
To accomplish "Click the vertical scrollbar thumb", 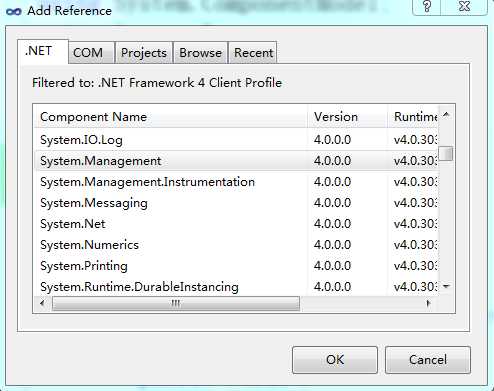I will (x=446, y=154).
